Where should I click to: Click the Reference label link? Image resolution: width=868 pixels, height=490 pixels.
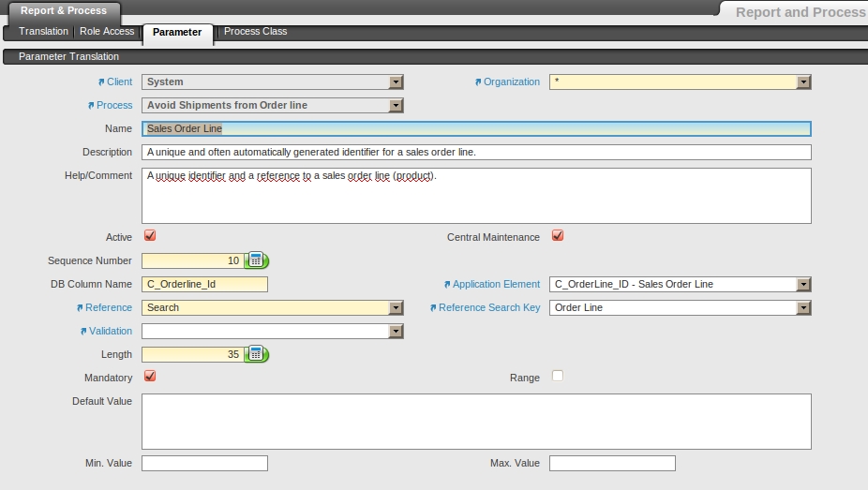(x=109, y=307)
